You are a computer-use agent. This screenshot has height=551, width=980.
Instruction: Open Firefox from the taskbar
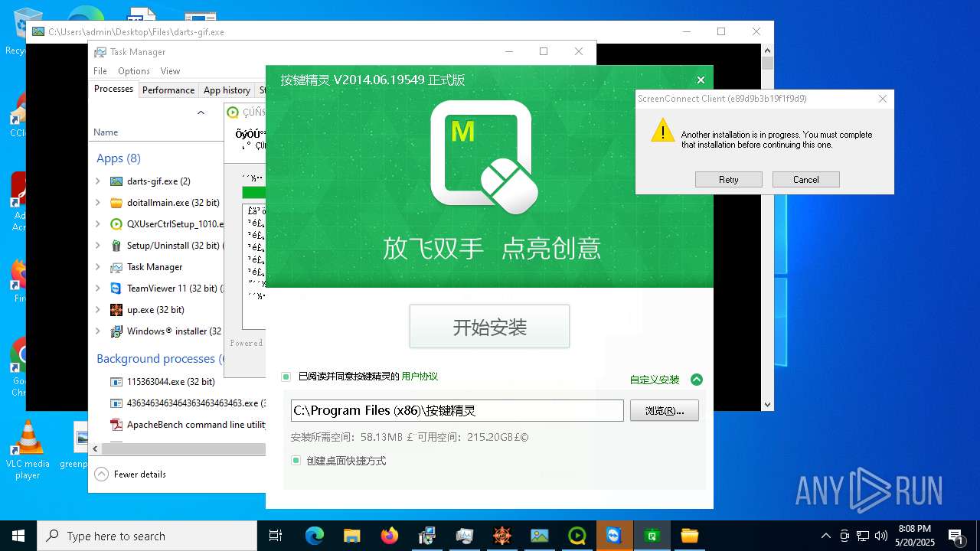tap(390, 536)
